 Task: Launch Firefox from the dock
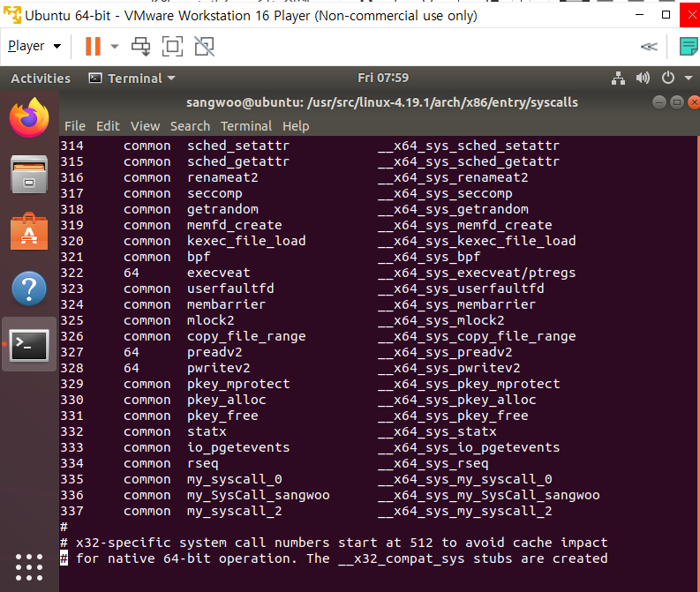pyautogui.click(x=29, y=117)
